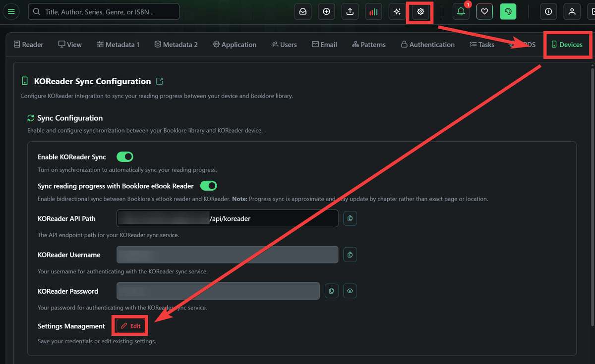Toggle sync with Booklore eBook Reader

tap(208, 186)
